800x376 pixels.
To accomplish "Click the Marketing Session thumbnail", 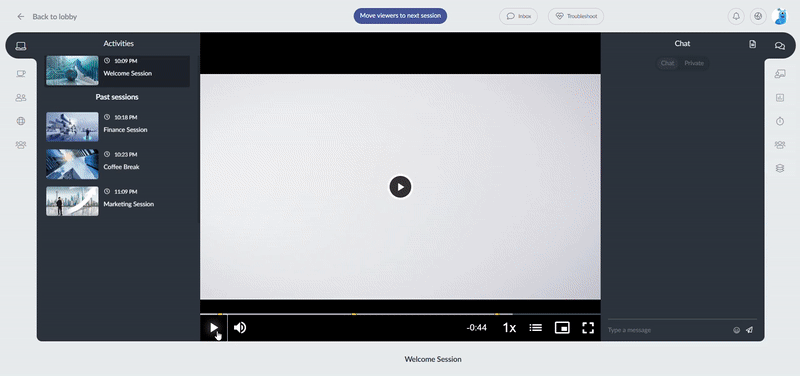I will tap(72, 201).
